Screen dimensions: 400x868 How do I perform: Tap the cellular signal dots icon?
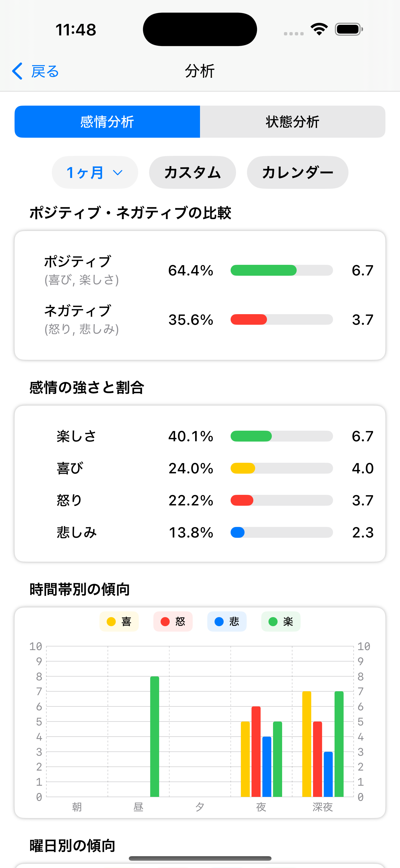pos(292,33)
